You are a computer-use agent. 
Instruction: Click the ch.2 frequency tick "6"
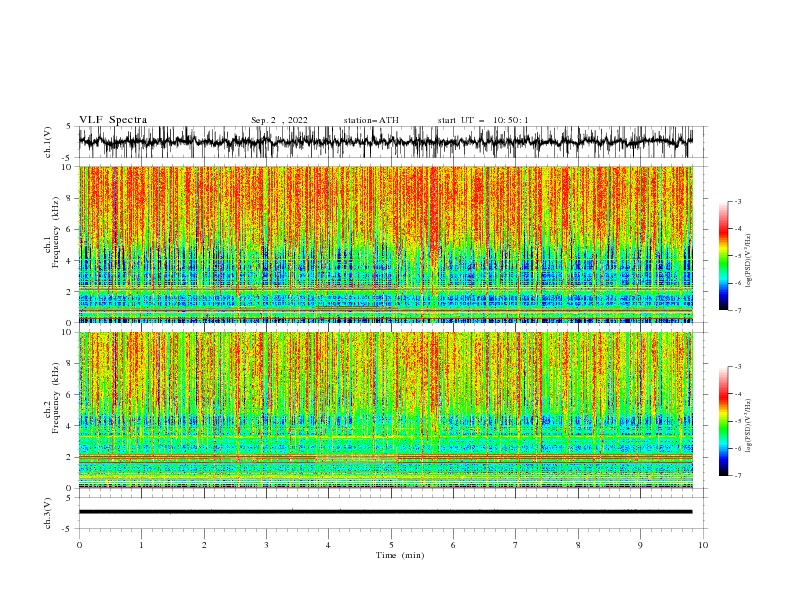pos(70,395)
